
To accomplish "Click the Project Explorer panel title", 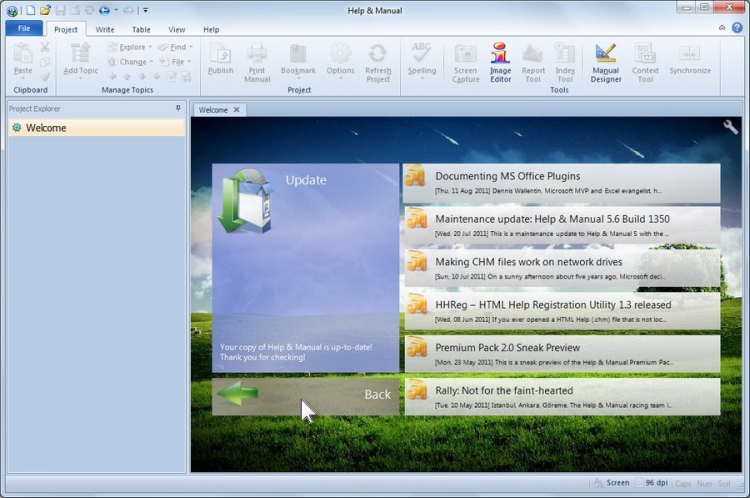I will click(x=34, y=109).
